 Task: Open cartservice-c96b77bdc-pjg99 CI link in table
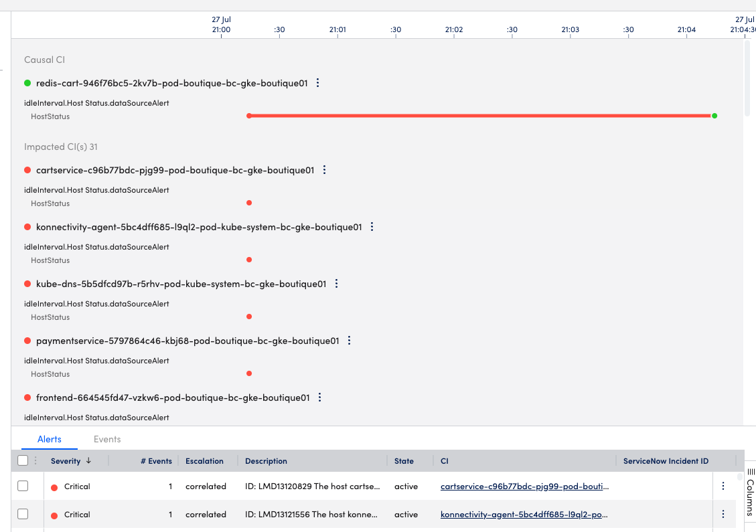(x=524, y=486)
